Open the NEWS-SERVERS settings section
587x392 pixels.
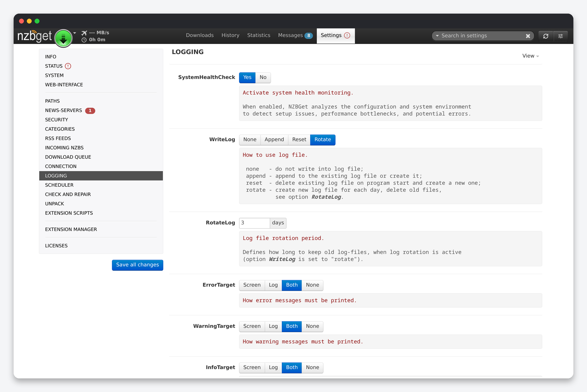tap(101, 110)
